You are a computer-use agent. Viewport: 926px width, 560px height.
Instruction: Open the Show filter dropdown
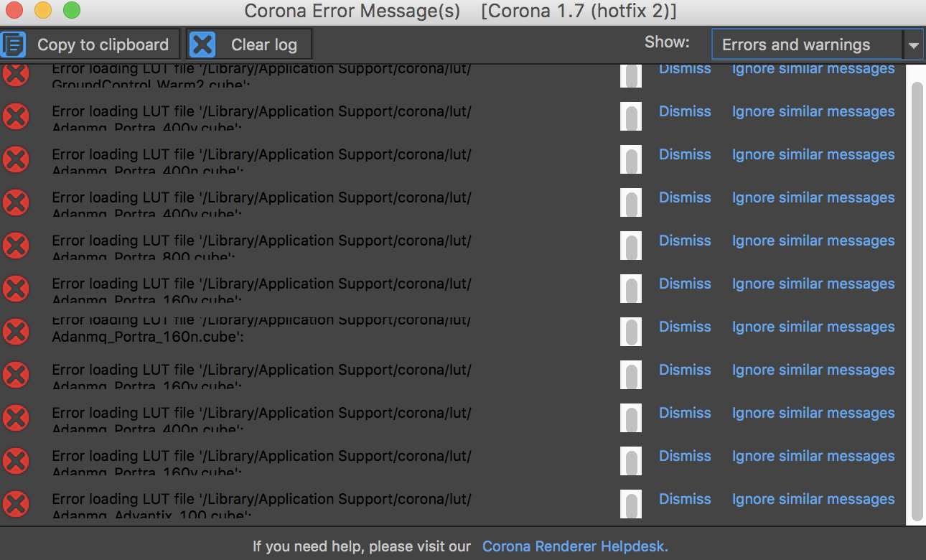click(x=816, y=45)
